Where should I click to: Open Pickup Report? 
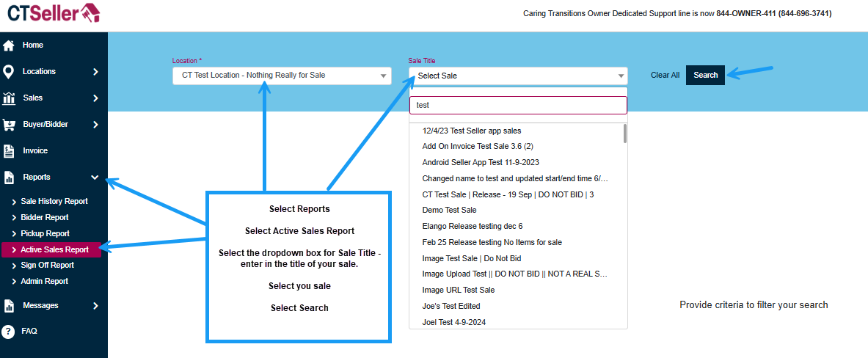(x=45, y=233)
